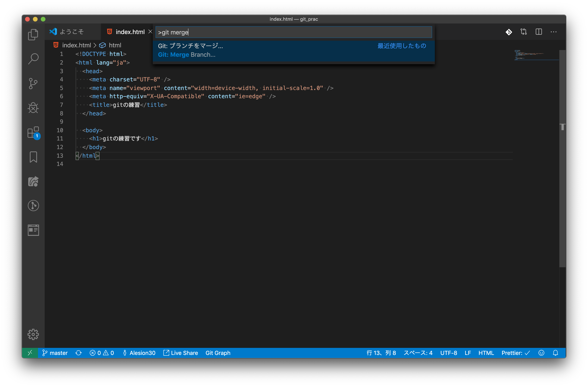This screenshot has height=387, width=588.
Task: Toggle split editor right
Action: point(539,32)
